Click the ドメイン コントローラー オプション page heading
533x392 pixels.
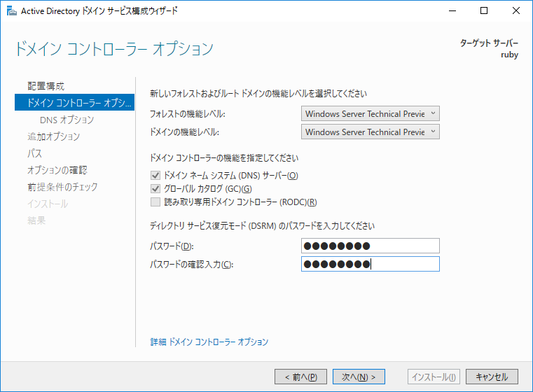(114, 48)
